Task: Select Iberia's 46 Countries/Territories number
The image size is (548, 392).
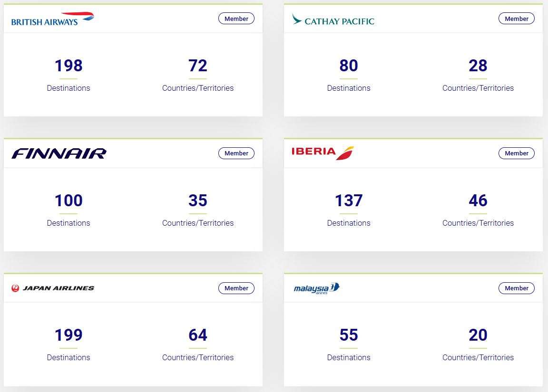Action: pyautogui.click(x=478, y=201)
